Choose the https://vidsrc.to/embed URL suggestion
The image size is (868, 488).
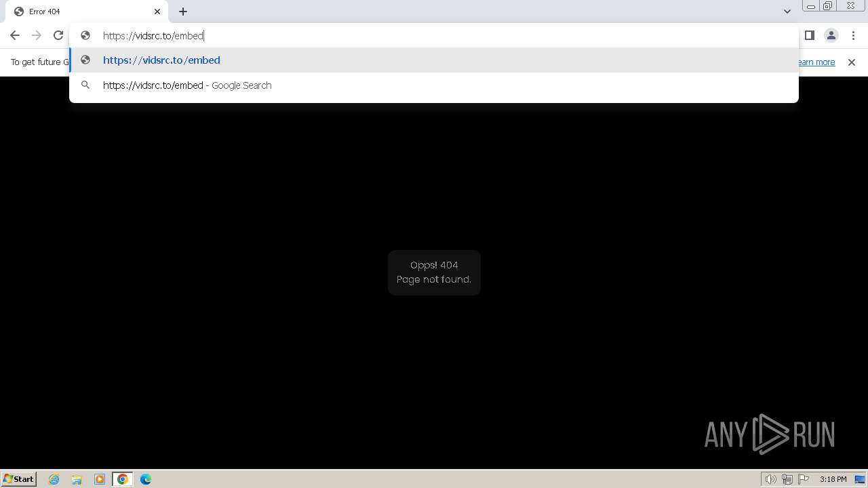pyautogui.click(x=434, y=60)
